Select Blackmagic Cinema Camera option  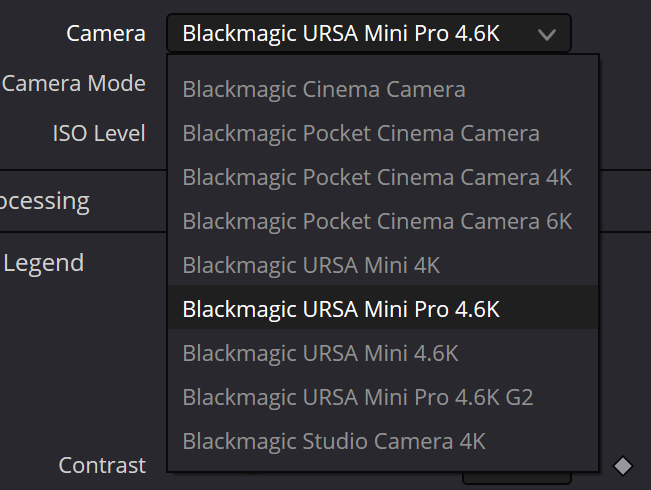[x=383, y=89]
